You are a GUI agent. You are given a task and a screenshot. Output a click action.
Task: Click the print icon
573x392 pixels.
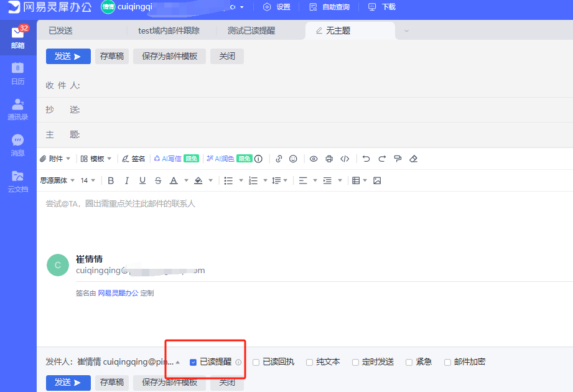(x=329, y=159)
